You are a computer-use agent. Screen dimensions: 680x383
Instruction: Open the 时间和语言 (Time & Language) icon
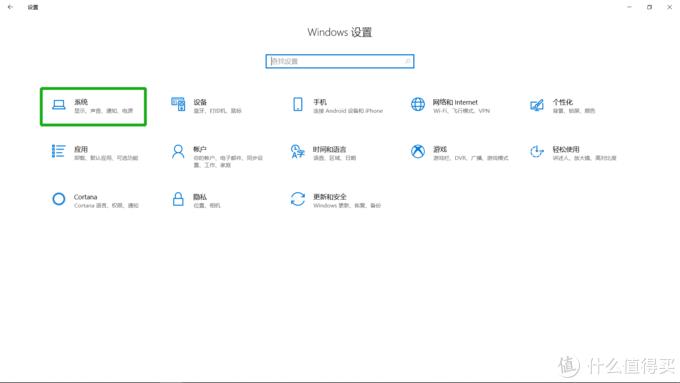point(298,151)
